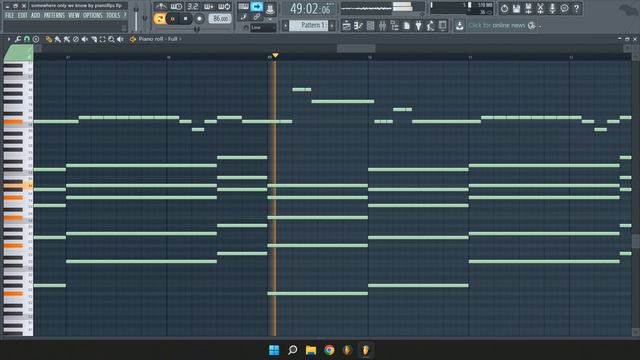Screen dimensions: 640x360
Task: Select the Delete tool
Action: (76, 39)
